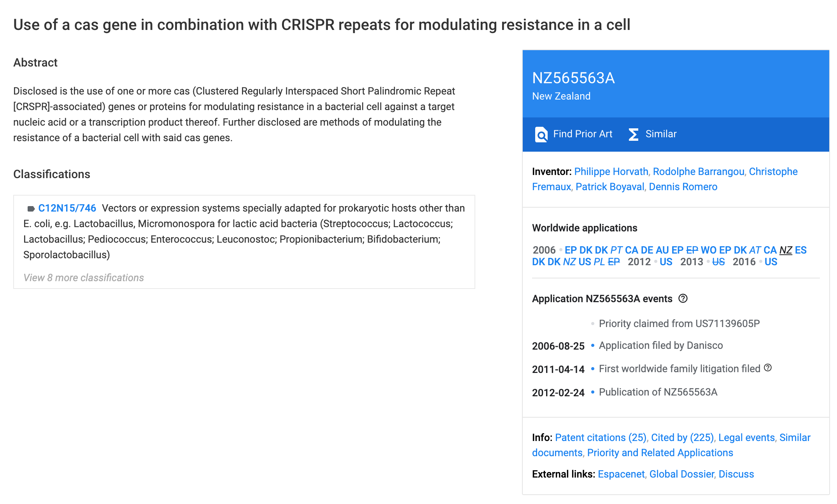Click the Similar sigma icon
This screenshot has width=837, height=504.
[634, 135]
